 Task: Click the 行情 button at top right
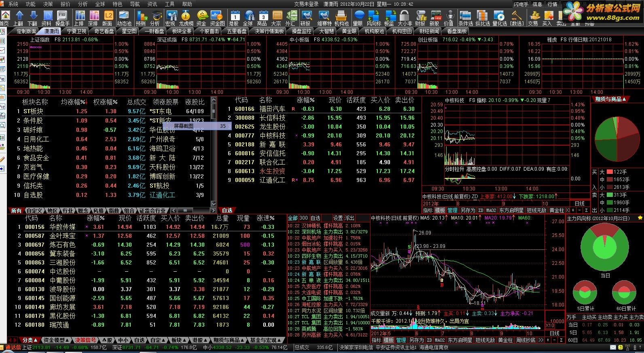click(x=552, y=4)
